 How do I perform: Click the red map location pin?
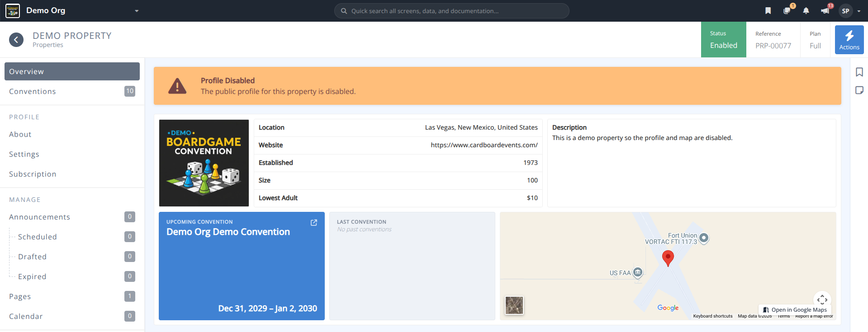668,258
